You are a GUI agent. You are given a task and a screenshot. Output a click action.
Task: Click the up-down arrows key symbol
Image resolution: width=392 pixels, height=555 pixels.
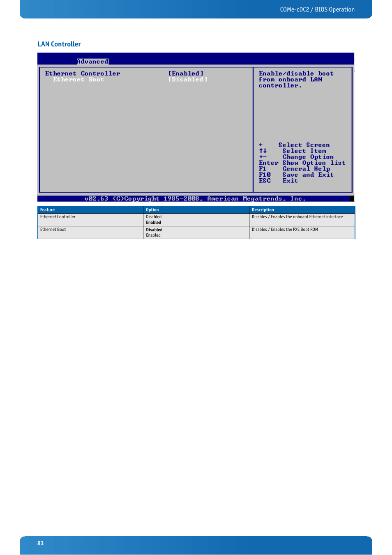(263, 151)
